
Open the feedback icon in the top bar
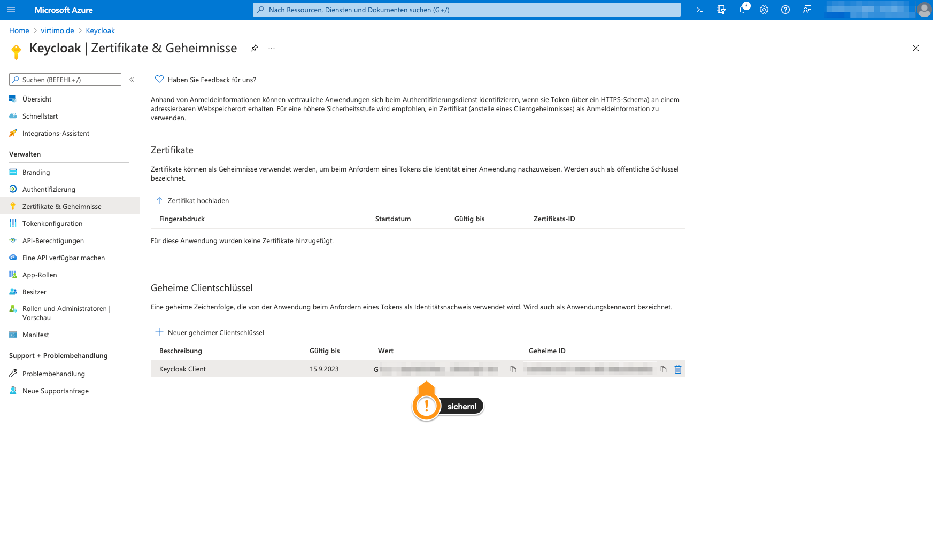(x=806, y=9)
